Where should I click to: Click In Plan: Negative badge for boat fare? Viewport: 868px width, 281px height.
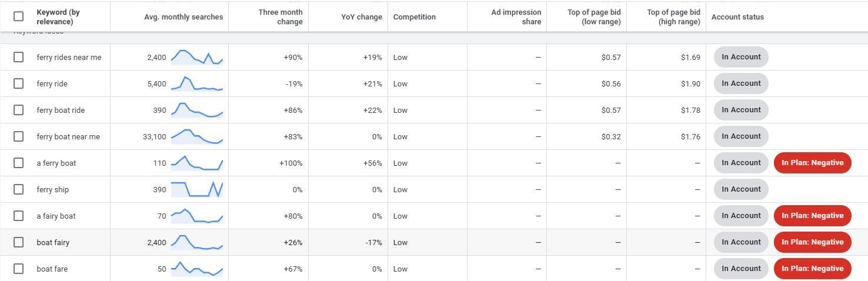coord(812,269)
